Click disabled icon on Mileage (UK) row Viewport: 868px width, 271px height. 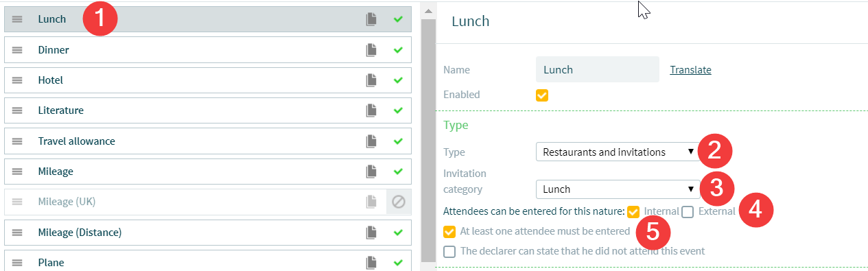click(x=398, y=202)
